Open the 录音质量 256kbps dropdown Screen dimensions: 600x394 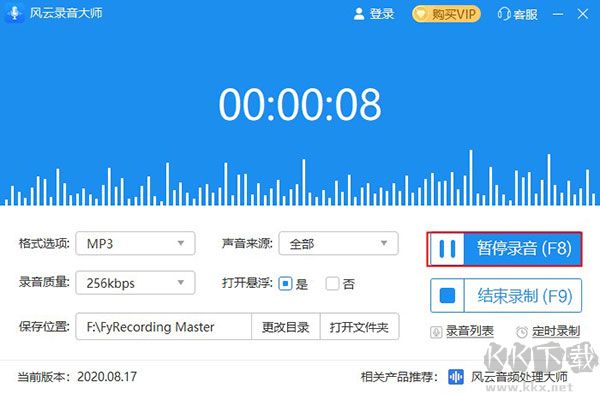click(x=135, y=283)
